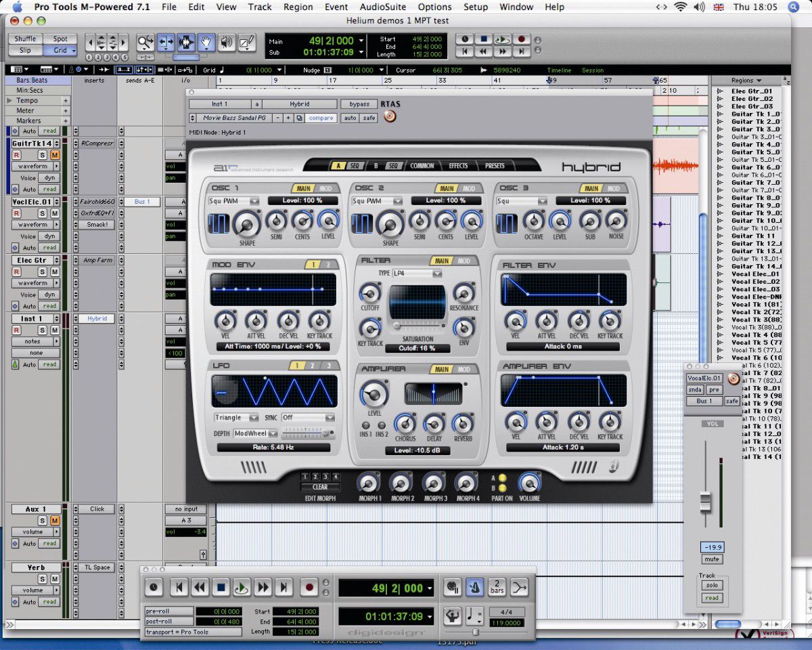Click the Hybrid VOLUME knob
The image size is (812, 650).
(529, 483)
